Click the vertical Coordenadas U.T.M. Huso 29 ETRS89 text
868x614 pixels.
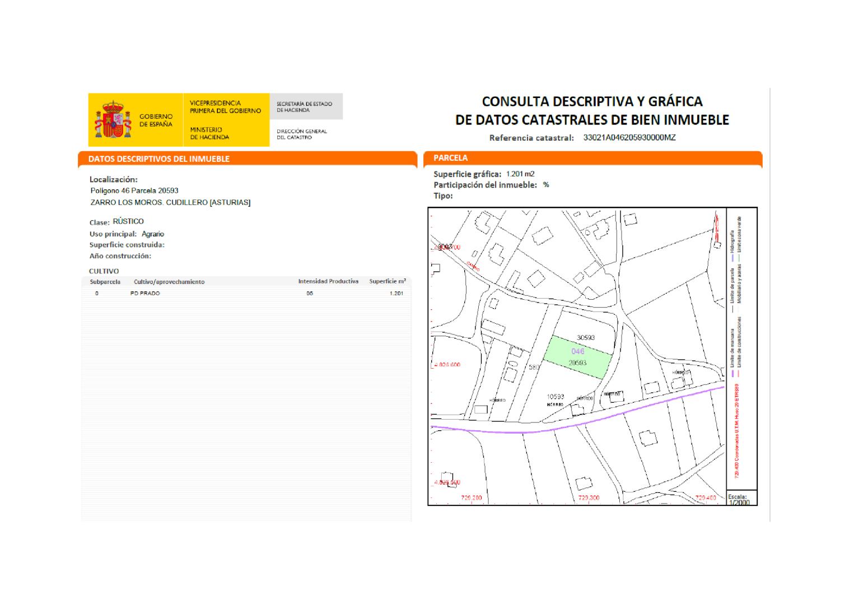(737, 431)
